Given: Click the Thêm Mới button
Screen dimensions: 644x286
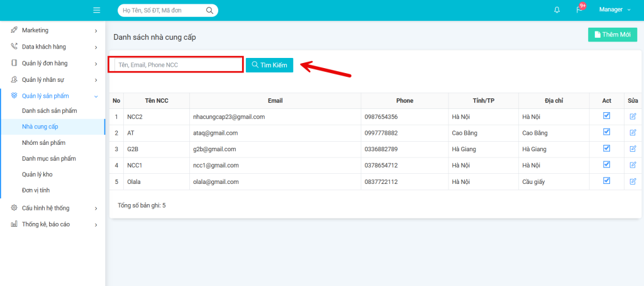Looking at the screenshot, I should [x=612, y=35].
